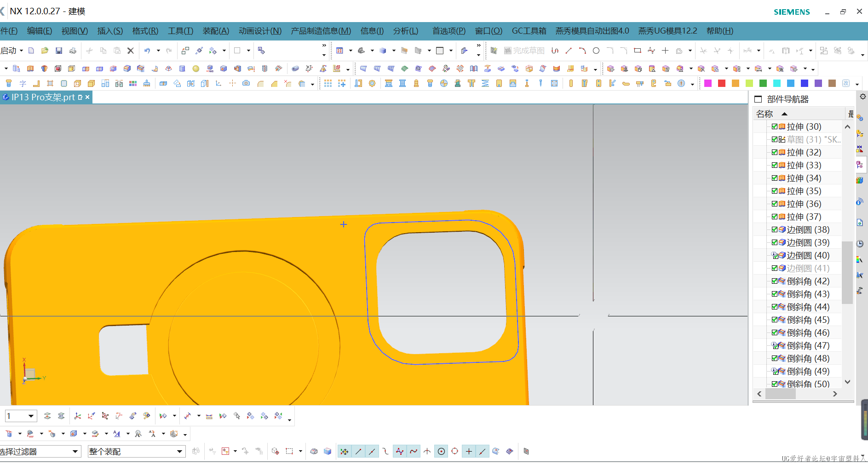Open the undo history dropdown arrow

[158, 51]
